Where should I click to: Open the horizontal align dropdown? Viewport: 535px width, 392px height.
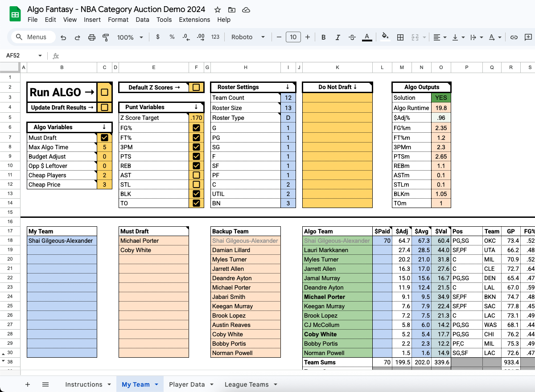pyautogui.click(x=440, y=37)
